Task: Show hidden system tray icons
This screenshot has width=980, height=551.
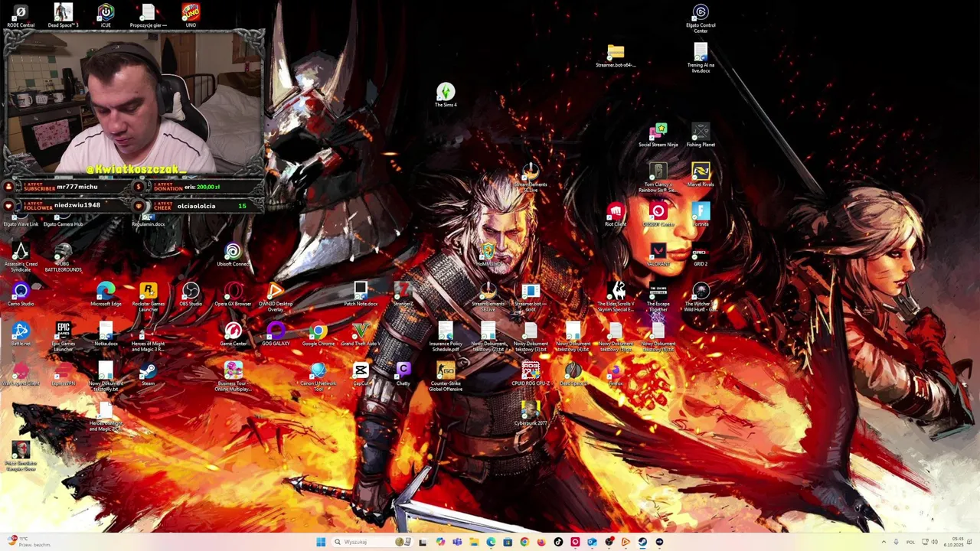Action: coord(884,542)
